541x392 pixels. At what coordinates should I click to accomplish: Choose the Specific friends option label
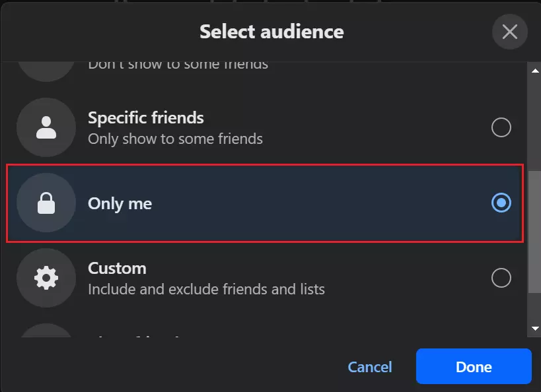click(x=146, y=118)
